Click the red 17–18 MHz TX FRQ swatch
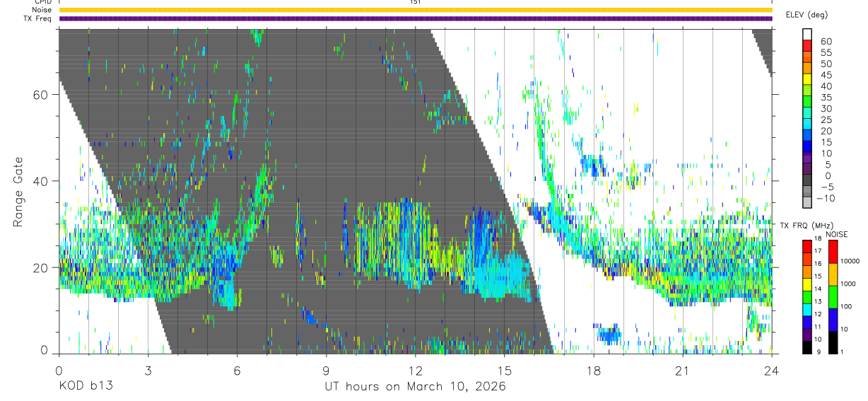The width and height of the screenshot is (868, 401). [807, 247]
